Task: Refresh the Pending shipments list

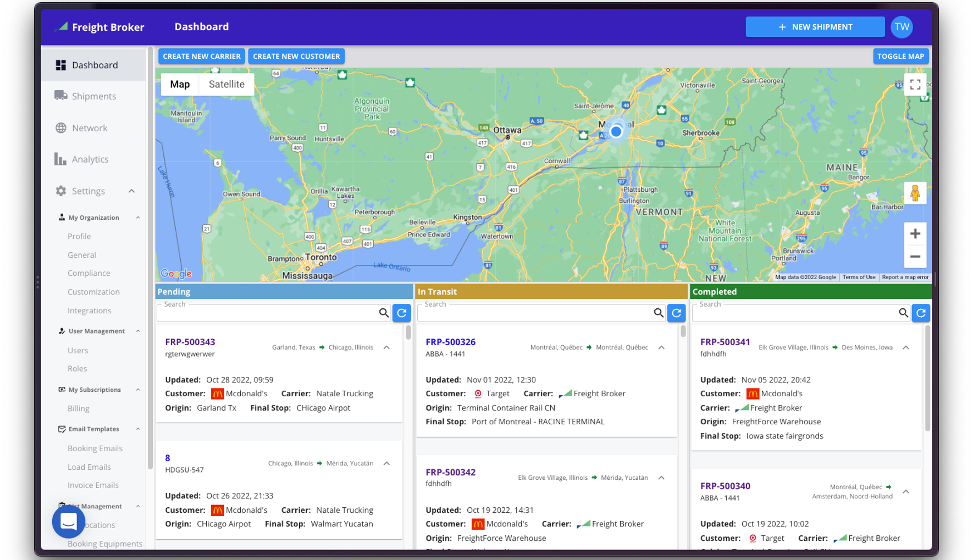Action: 402,313
